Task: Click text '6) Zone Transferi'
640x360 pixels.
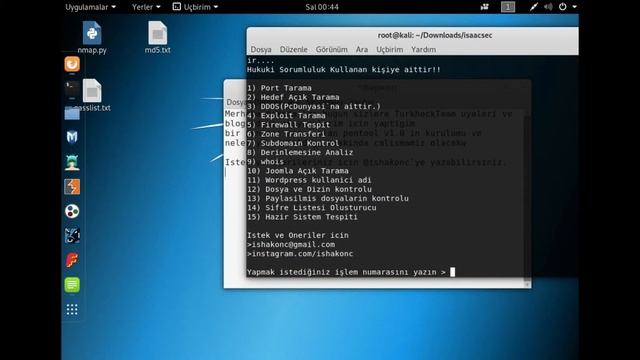Action: (x=286, y=134)
